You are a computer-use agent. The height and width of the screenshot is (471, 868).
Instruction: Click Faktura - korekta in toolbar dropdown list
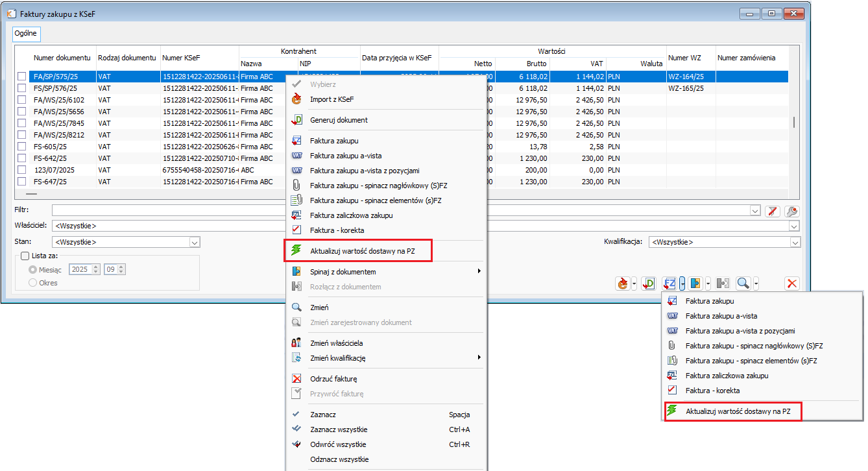coord(712,391)
